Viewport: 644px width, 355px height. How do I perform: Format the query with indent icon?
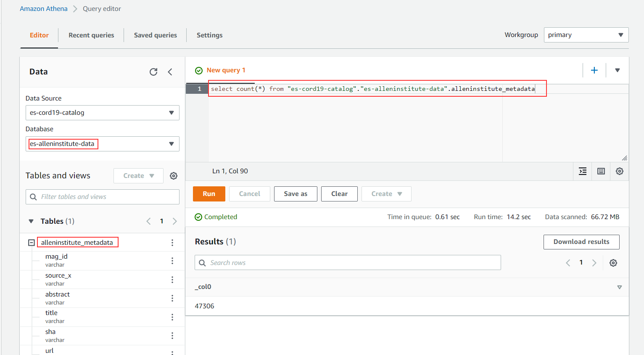[583, 171]
